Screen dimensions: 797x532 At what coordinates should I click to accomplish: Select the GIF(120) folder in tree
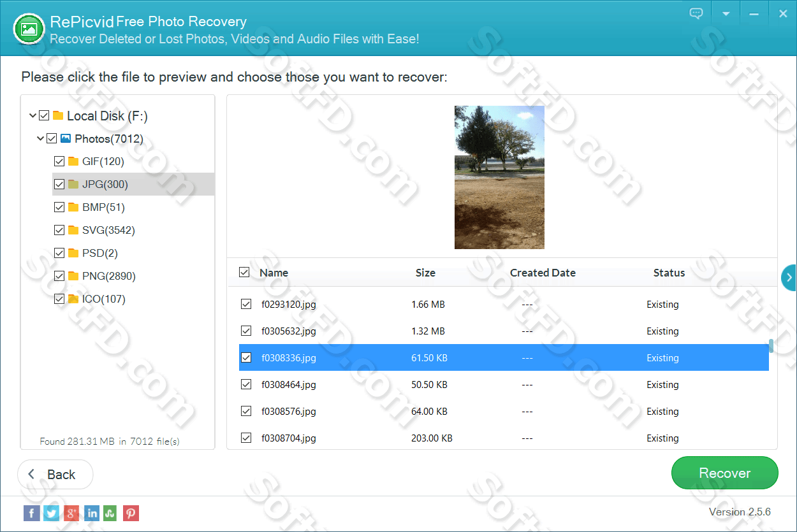[x=103, y=161]
